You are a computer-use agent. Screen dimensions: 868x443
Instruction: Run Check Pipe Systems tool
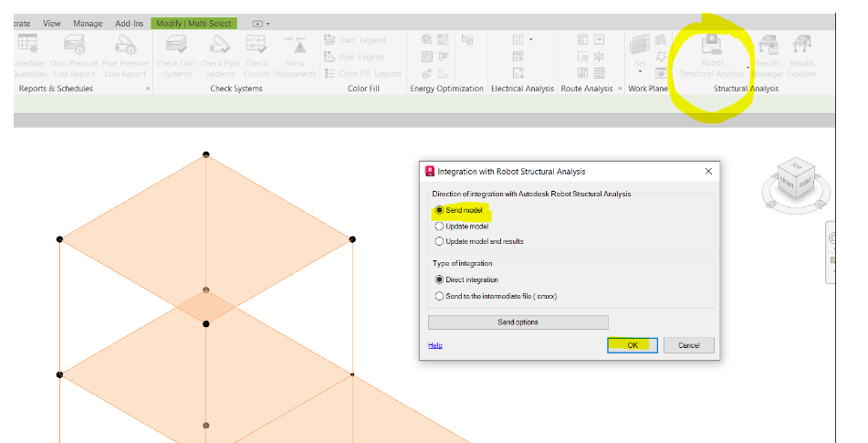point(220,56)
